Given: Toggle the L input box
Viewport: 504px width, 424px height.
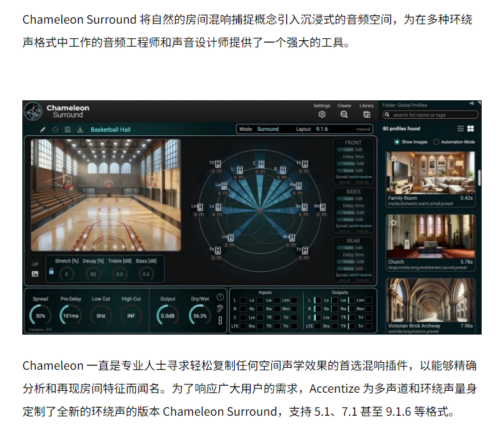Looking at the screenshot, I should point(243,300).
